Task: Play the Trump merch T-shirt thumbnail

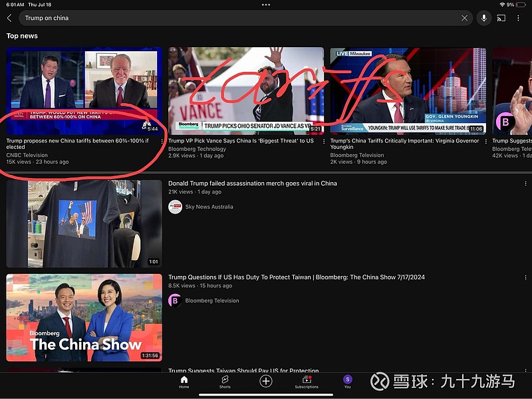Action: coord(84,224)
